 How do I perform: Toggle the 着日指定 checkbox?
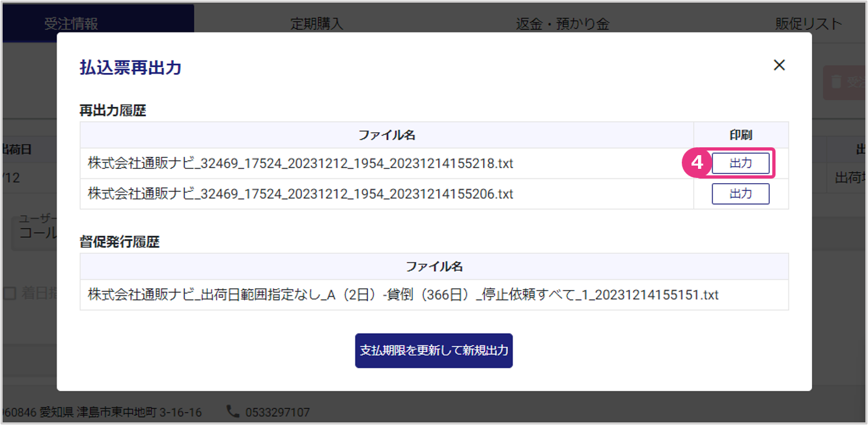point(10,293)
